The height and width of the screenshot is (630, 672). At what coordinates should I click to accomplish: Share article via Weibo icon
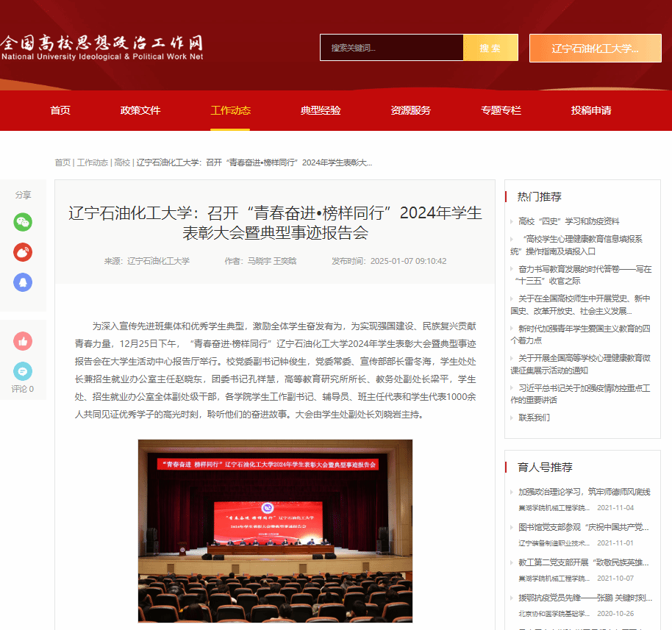coord(23,251)
